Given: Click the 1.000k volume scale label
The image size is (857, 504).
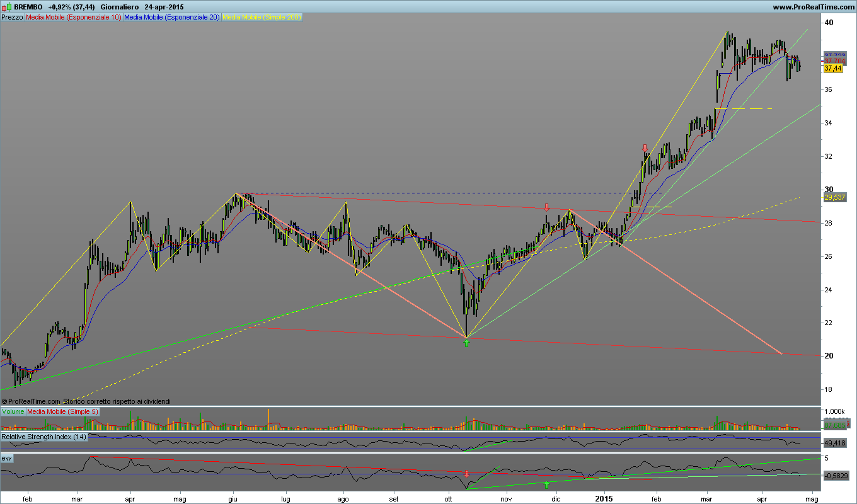Looking at the screenshot, I should (x=835, y=411).
